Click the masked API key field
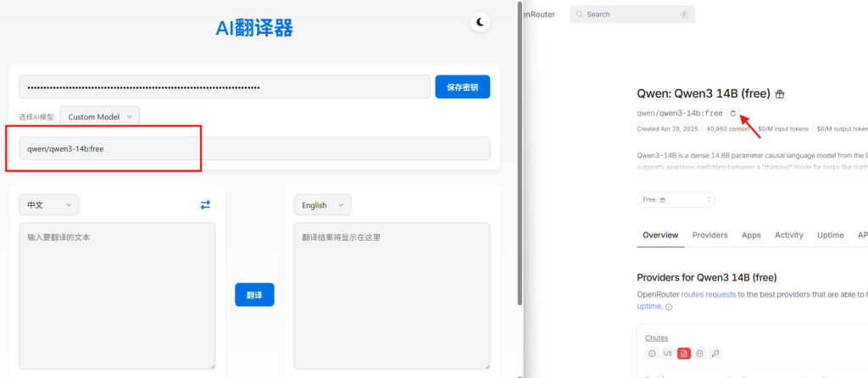 pyautogui.click(x=225, y=87)
